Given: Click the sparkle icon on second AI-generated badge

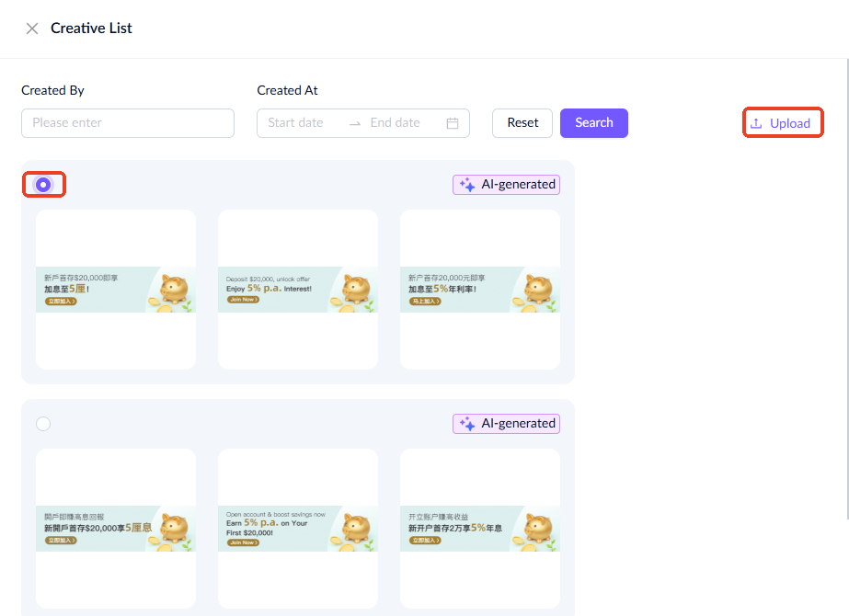Looking at the screenshot, I should [x=467, y=424].
